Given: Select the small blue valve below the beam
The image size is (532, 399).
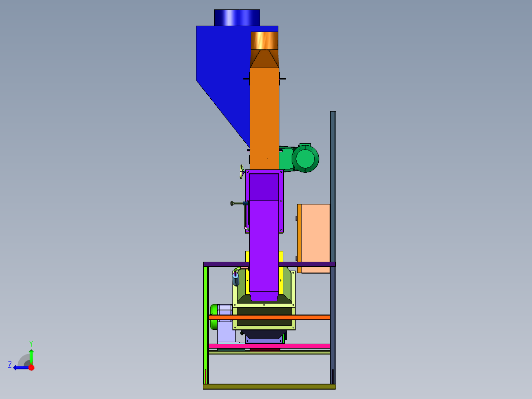Looking at the screenshot, I should 235,279.
